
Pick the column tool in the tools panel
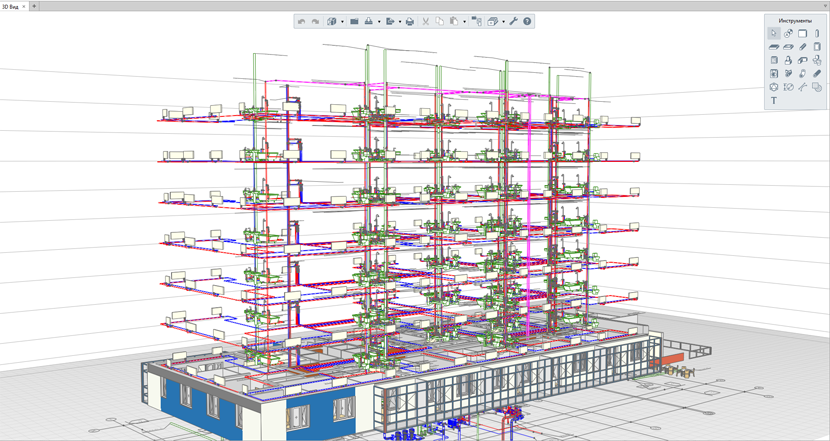click(817, 33)
